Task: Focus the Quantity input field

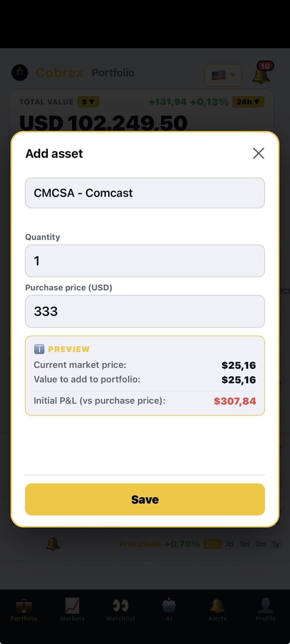Action: click(x=145, y=261)
